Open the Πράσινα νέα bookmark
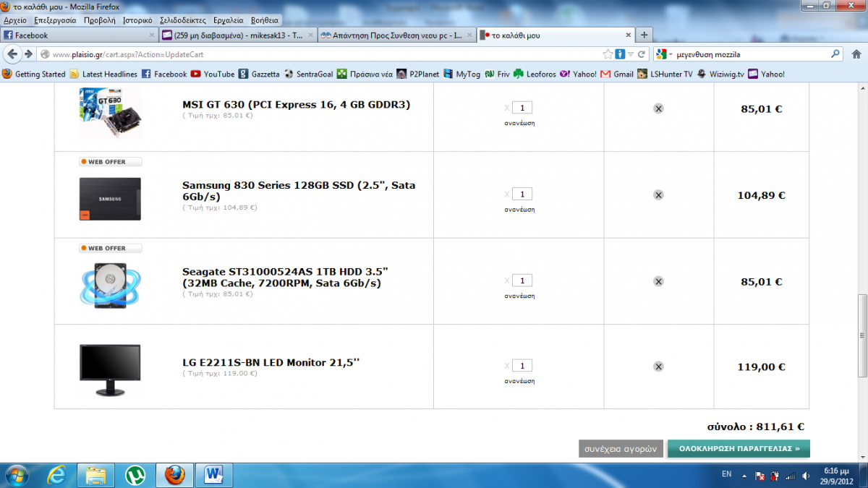The image size is (868, 488). [365, 74]
